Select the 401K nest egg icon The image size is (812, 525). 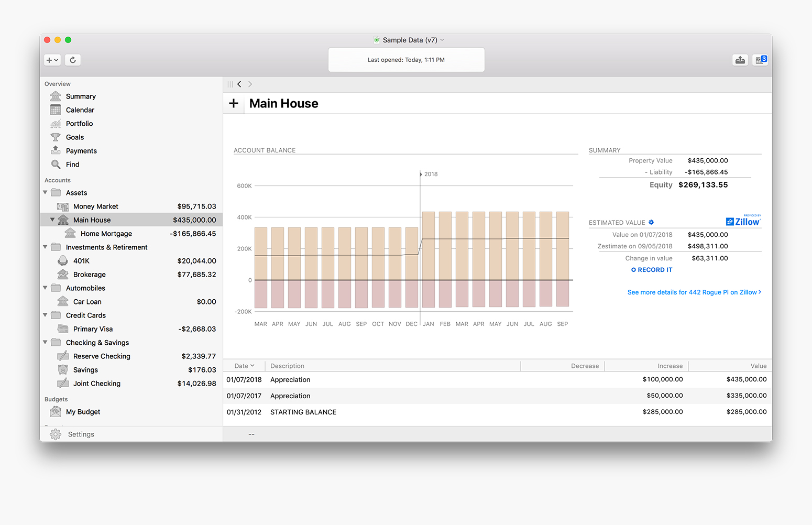(63, 261)
